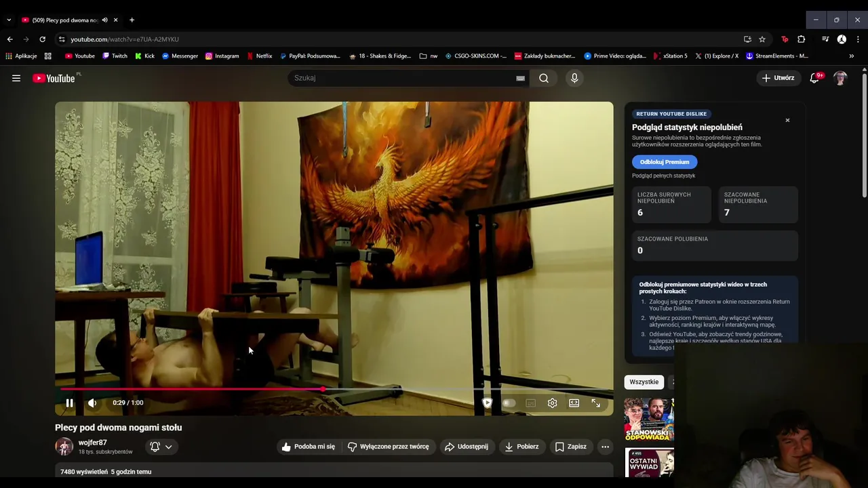This screenshot has width=868, height=488.
Task: Save the video with Zapisz
Action: 571,447
